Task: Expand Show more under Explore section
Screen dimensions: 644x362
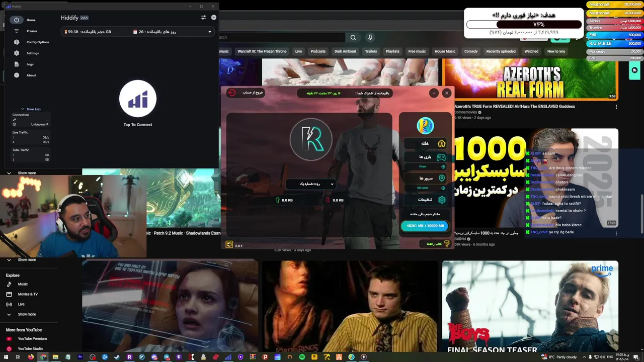Action: click(27, 314)
